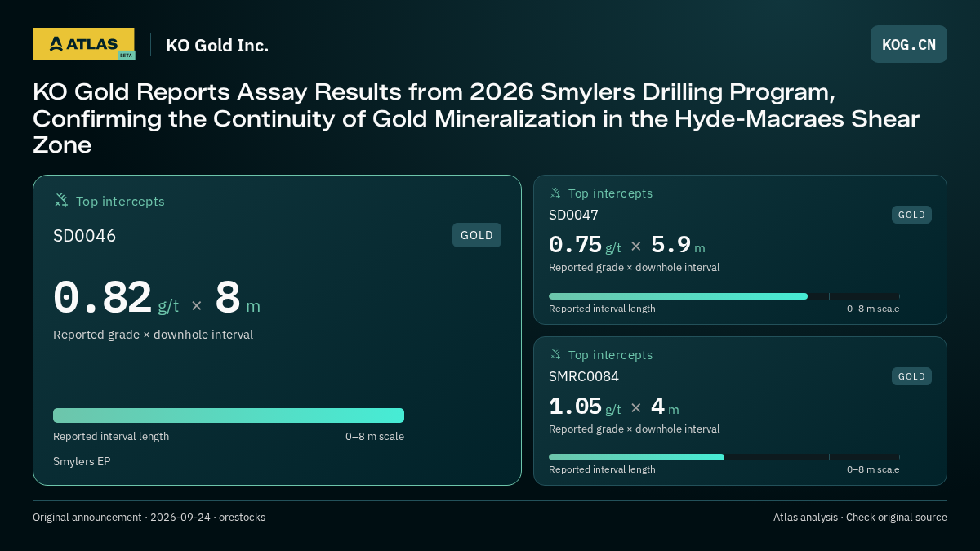Open the announcement headline title
Screen dimensions: 980x551
click(476, 118)
